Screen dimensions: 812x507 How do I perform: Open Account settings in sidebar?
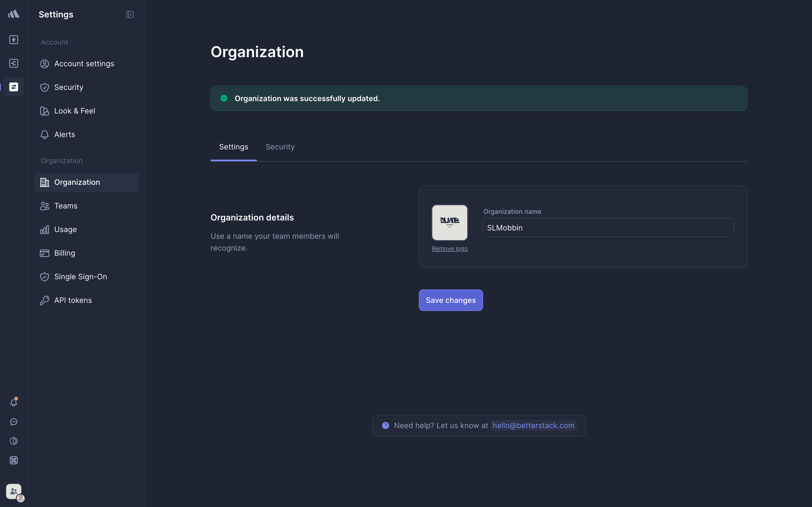(x=84, y=64)
